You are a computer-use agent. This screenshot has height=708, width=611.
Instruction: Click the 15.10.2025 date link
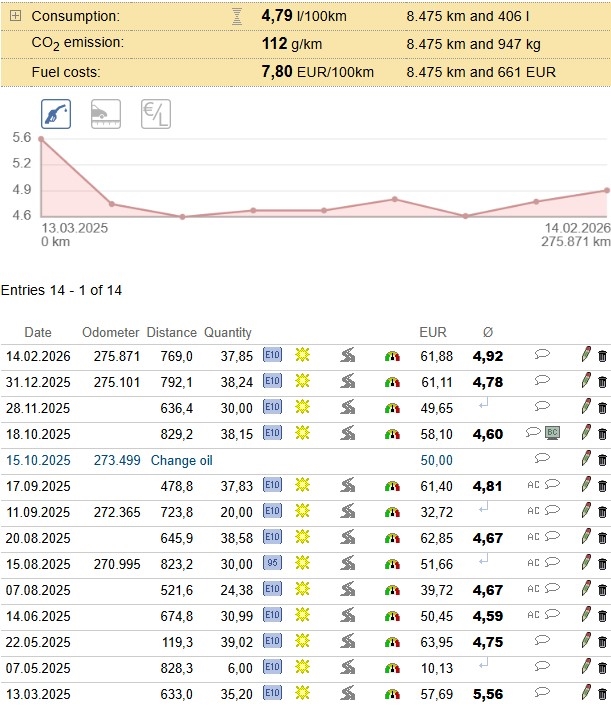coord(37,459)
